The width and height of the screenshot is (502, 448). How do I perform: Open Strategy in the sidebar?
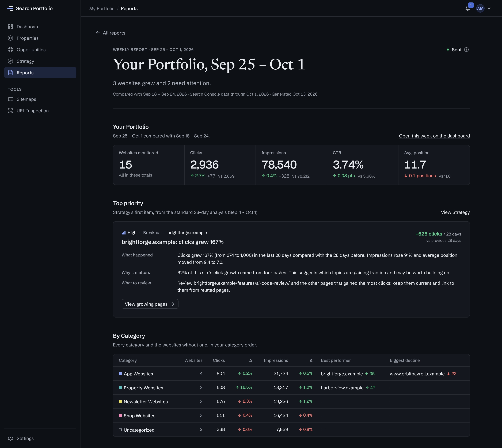point(40,61)
